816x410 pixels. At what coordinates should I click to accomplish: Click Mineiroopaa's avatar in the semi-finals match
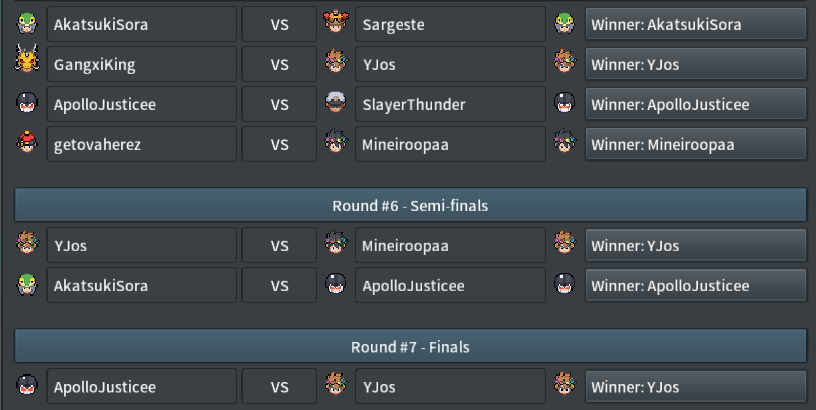pos(336,242)
